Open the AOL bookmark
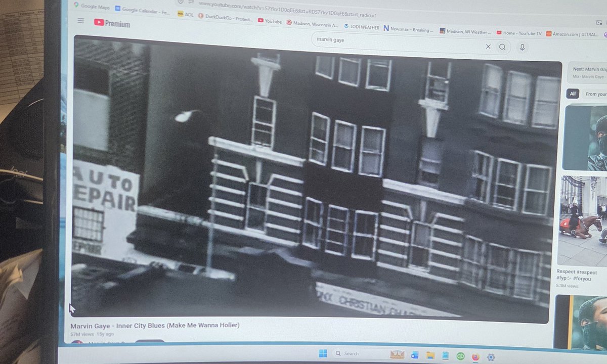Viewport: 607px width, 364px height. pos(186,15)
